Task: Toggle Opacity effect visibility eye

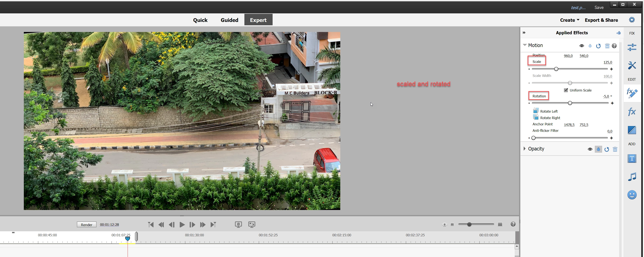Action: coord(590,149)
